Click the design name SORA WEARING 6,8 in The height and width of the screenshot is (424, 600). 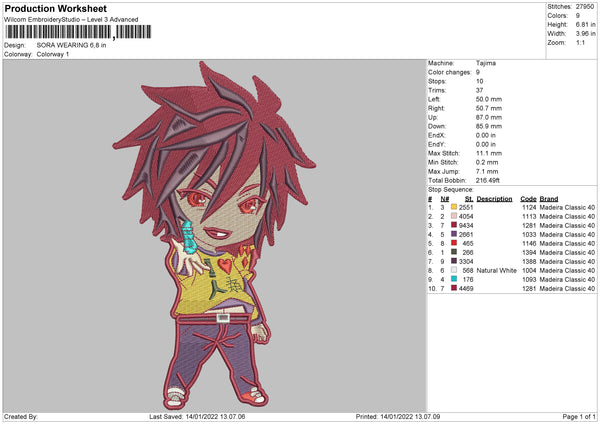(71, 45)
